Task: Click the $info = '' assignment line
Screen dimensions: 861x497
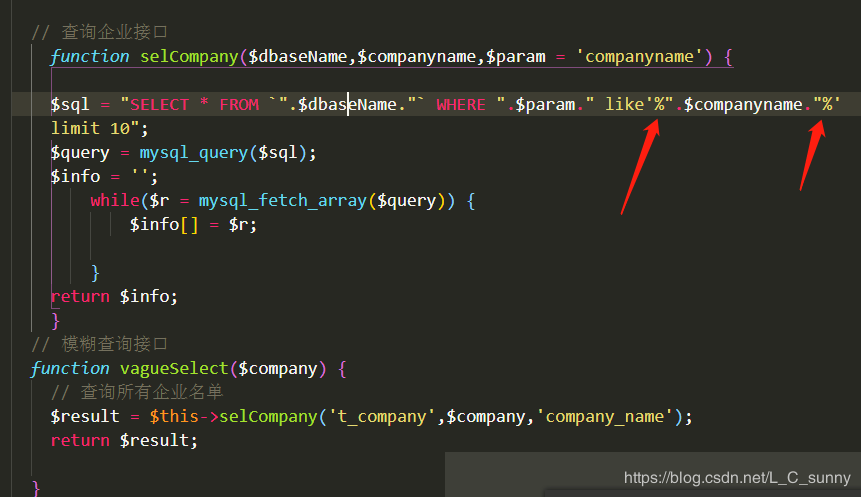Action: [104, 177]
